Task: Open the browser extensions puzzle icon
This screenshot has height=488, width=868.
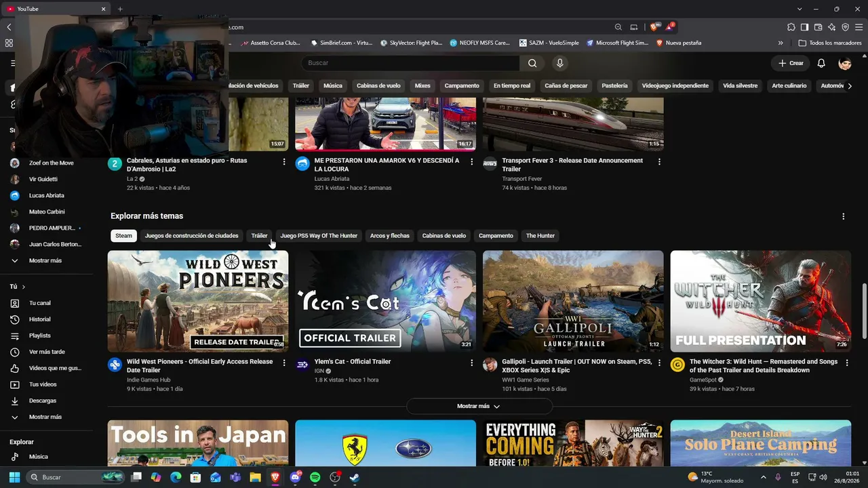Action: click(x=791, y=27)
